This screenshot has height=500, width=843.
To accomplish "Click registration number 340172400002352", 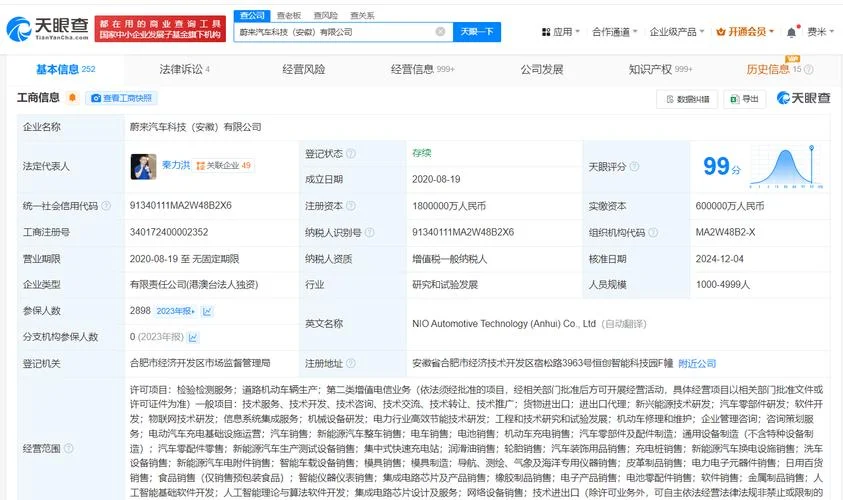I will (169, 232).
